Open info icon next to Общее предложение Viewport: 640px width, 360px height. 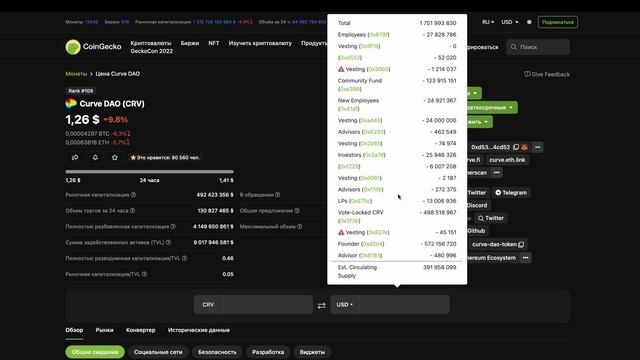click(297, 211)
